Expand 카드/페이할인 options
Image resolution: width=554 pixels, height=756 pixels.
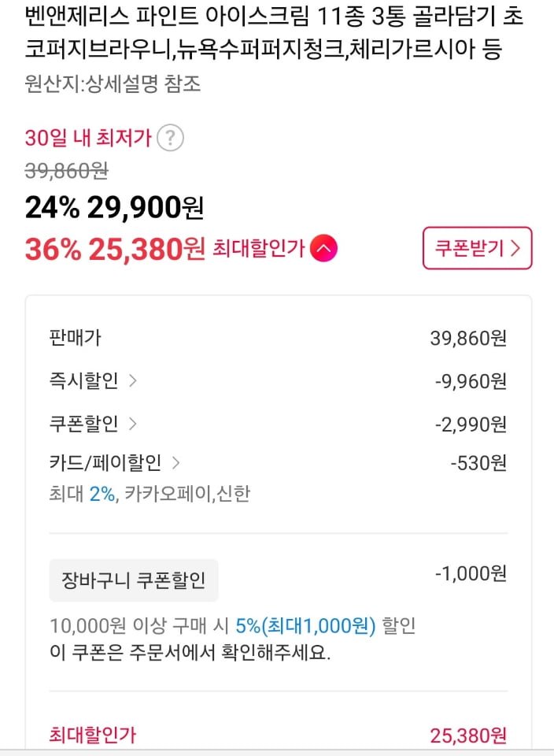(x=175, y=462)
